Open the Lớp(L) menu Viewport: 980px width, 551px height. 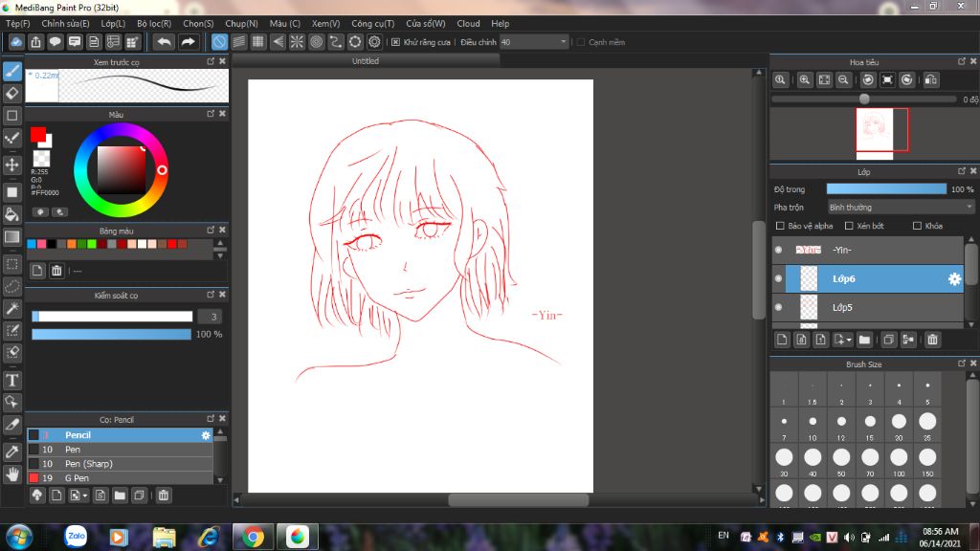(113, 23)
